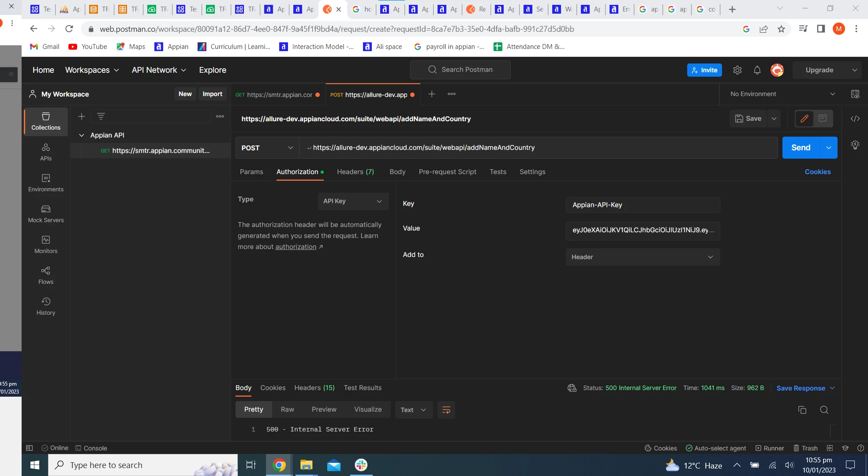This screenshot has width=868, height=476.
Task: Switch to the request Settings tab
Action: (532, 172)
